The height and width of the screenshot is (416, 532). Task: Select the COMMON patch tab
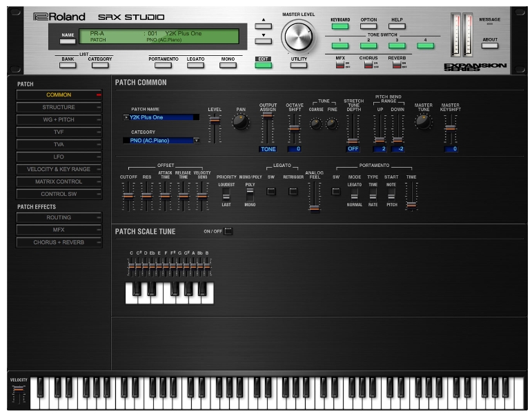[59, 95]
